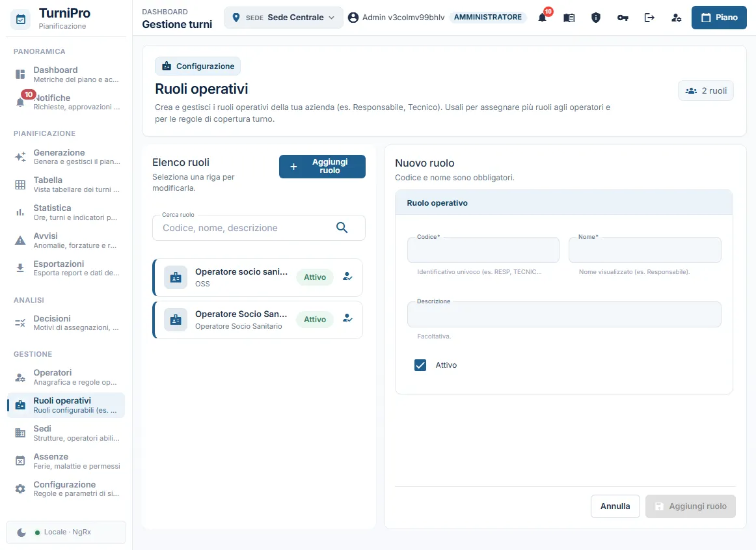
Task: Open Decisioni in sidebar
Action: pyautogui.click(x=66, y=323)
